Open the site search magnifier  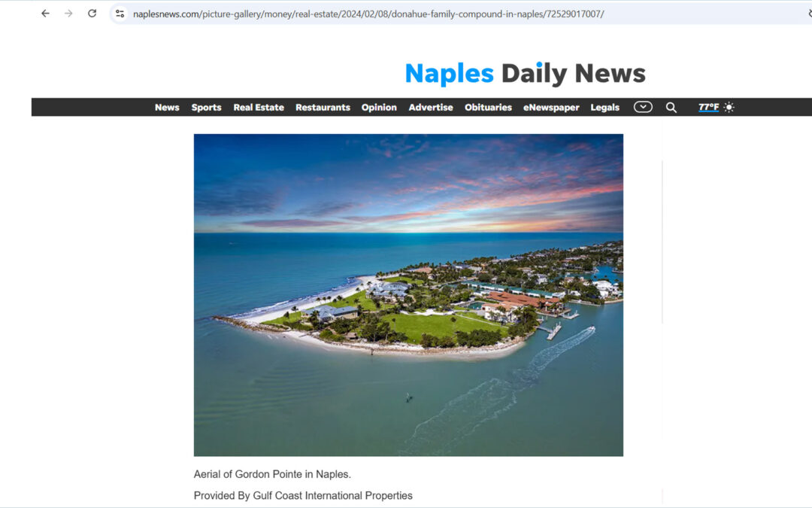click(671, 107)
